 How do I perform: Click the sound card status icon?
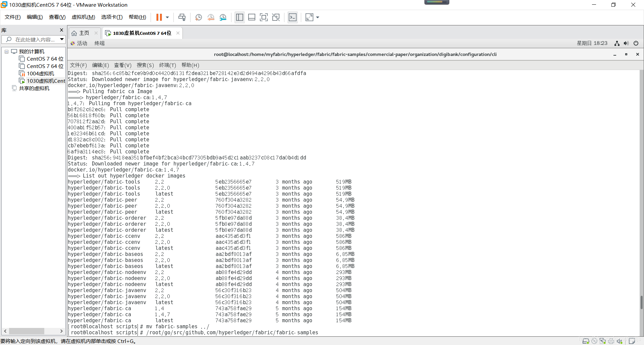(620, 341)
